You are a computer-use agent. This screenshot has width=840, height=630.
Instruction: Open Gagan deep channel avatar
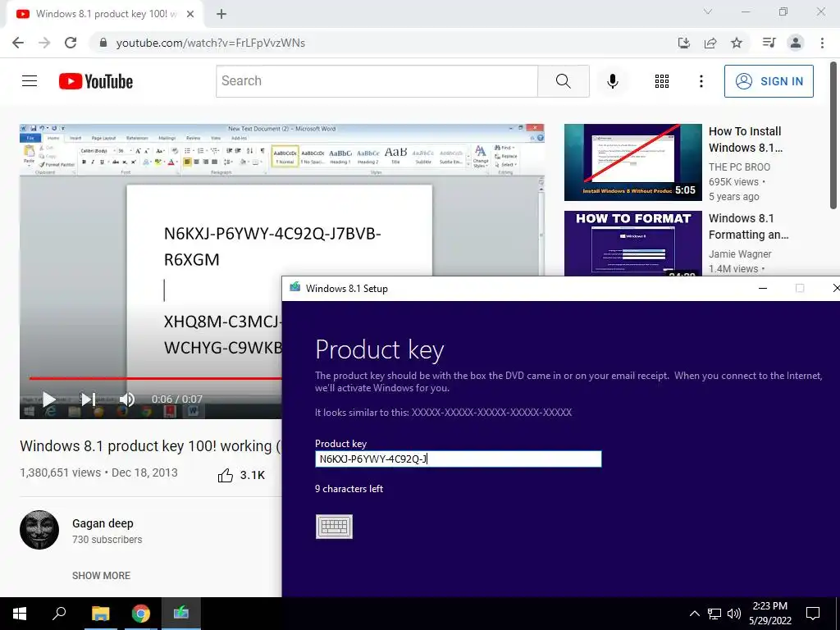tap(39, 530)
